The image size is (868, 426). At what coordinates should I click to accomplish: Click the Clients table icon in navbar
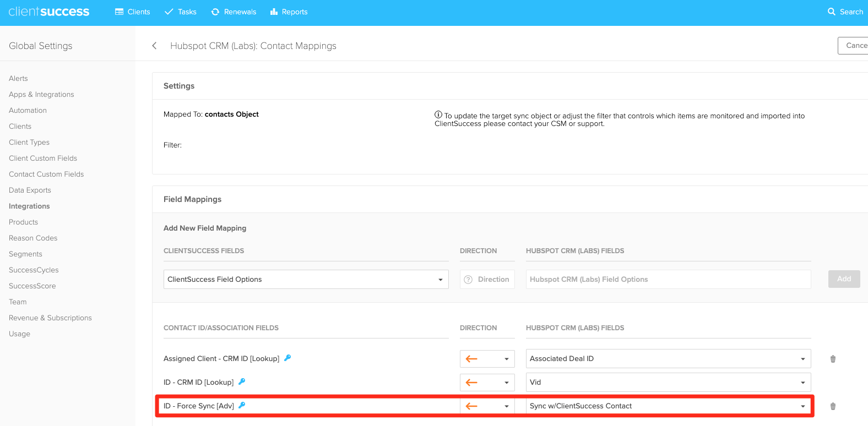119,12
